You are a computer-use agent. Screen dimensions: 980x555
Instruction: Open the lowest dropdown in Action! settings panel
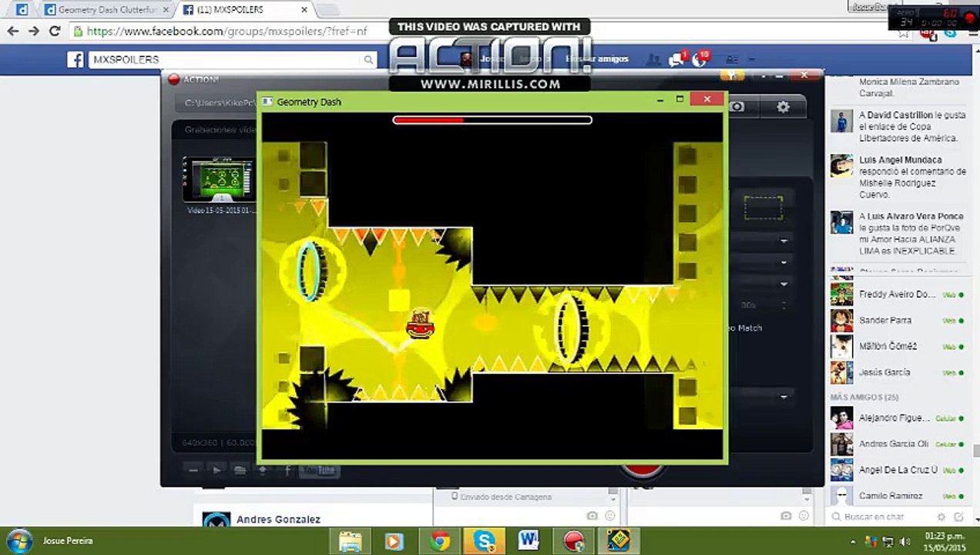coord(784,397)
